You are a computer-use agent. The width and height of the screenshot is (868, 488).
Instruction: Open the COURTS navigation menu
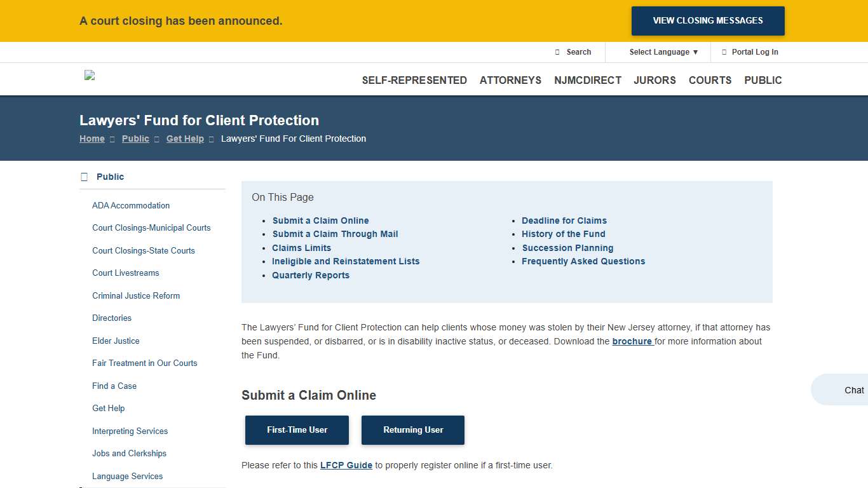click(710, 80)
